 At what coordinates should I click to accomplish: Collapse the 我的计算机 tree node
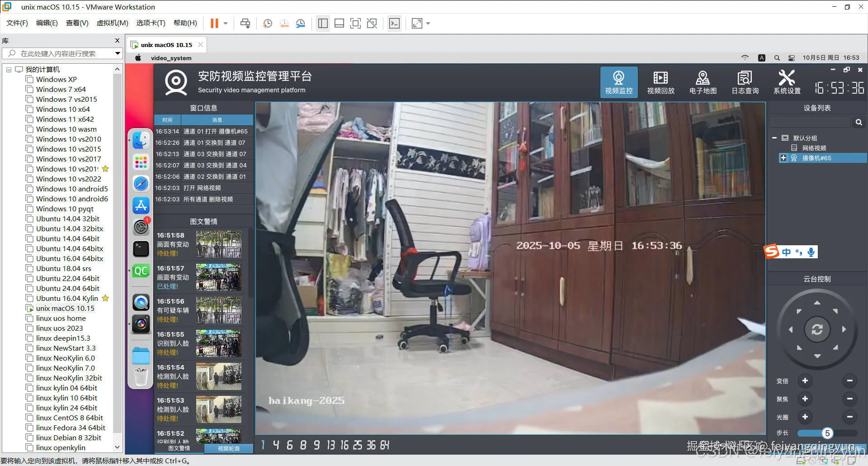9,70
